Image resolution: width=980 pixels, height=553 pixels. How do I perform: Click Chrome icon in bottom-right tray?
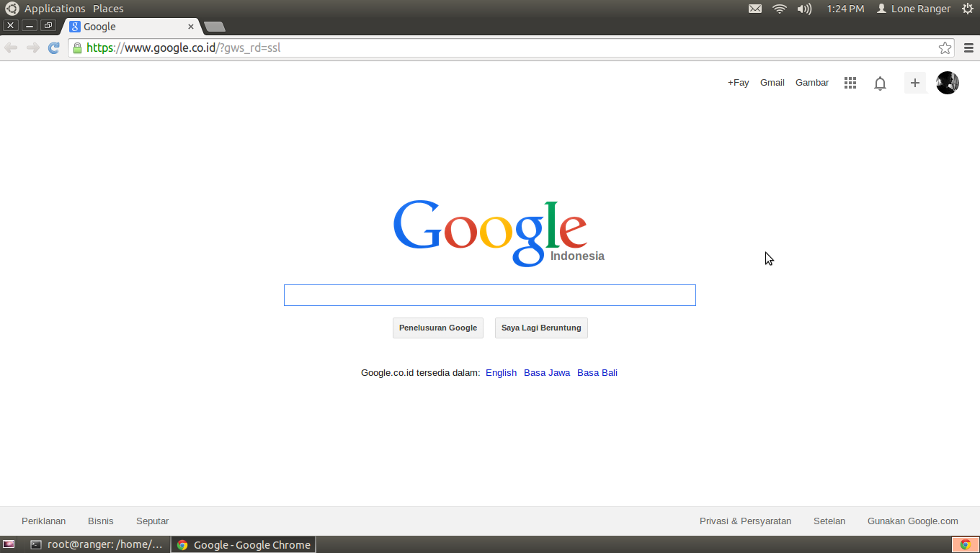966,544
